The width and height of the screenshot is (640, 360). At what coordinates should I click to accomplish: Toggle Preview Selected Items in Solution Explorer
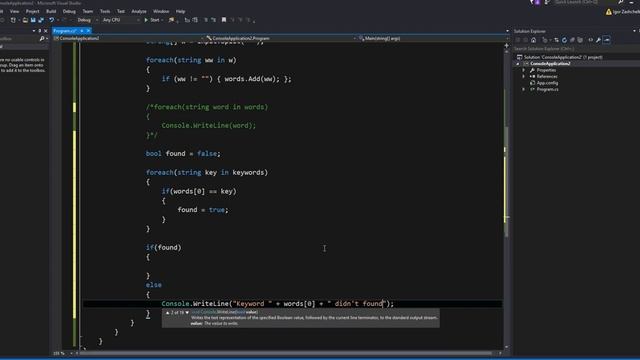607,40
